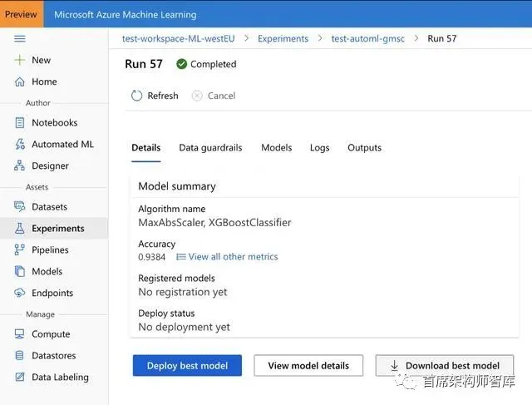The width and height of the screenshot is (532, 405).
Task: Click the Models cube icon
Action: click(x=20, y=271)
